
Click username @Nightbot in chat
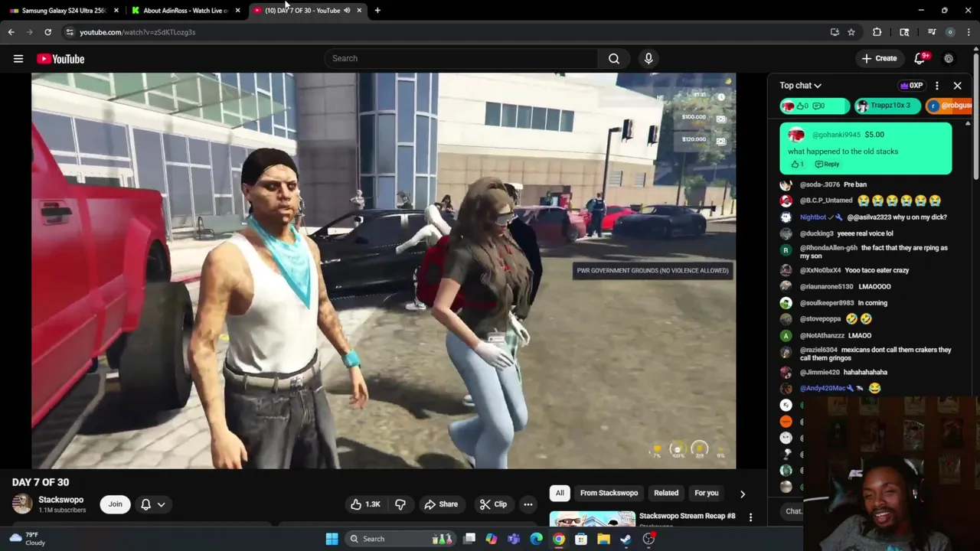click(813, 217)
